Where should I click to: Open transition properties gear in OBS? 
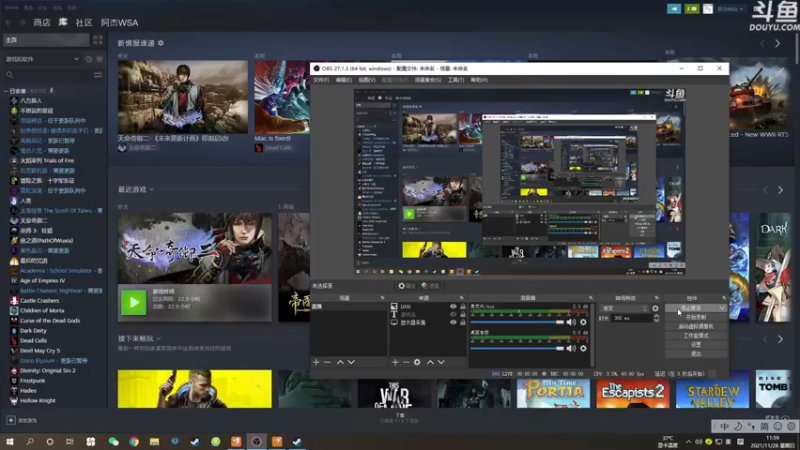pyautogui.click(x=655, y=308)
